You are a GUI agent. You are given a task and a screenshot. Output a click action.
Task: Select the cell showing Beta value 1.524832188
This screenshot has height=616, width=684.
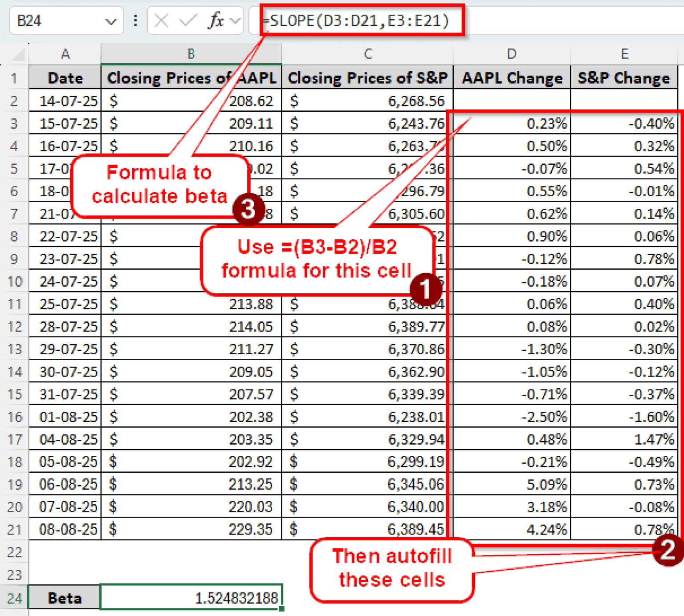click(191, 598)
